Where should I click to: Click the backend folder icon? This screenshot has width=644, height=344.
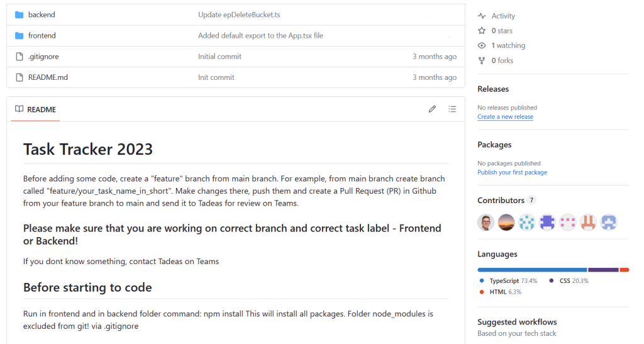click(x=19, y=14)
